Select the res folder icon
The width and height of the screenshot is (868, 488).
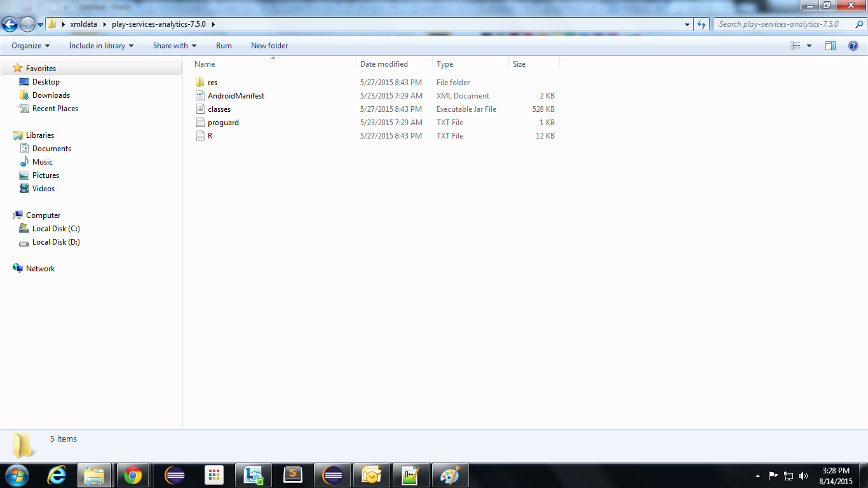[200, 83]
